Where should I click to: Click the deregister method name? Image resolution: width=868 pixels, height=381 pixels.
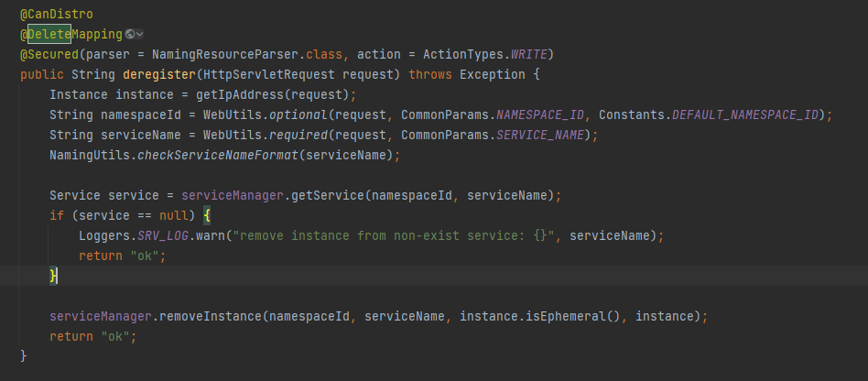point(159,75)
